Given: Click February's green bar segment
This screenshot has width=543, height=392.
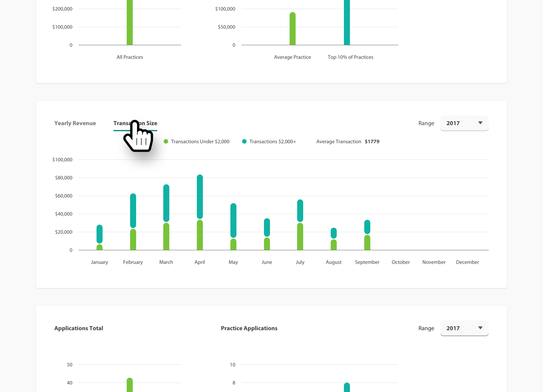Looking at the screenshot, I should click(133, 240).
